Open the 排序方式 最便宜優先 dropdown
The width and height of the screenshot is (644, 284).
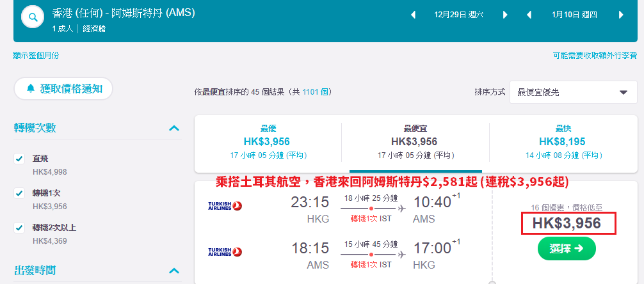[x=574, y=92]
